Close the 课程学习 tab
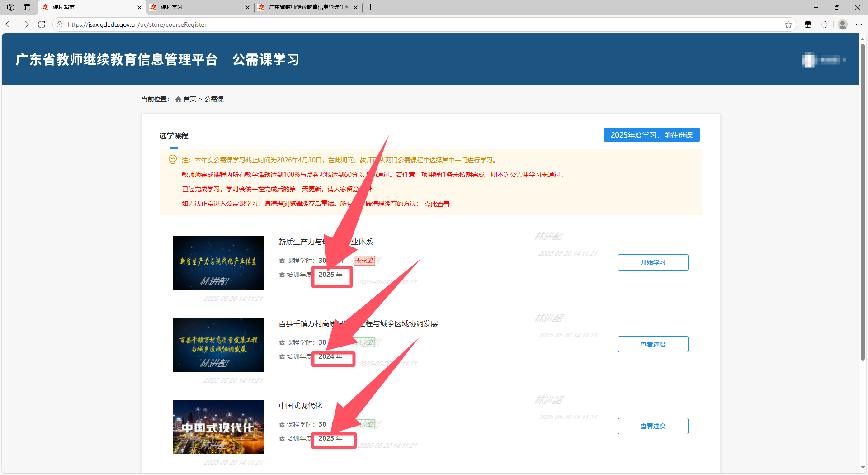The height and width of the screenshot is (475, 868). click(x=247, y=7)
